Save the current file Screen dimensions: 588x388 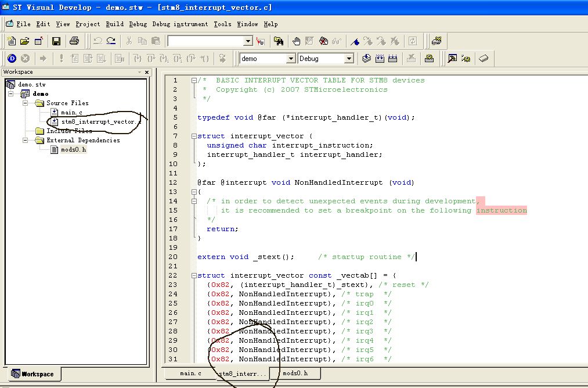tap(56, 41)
